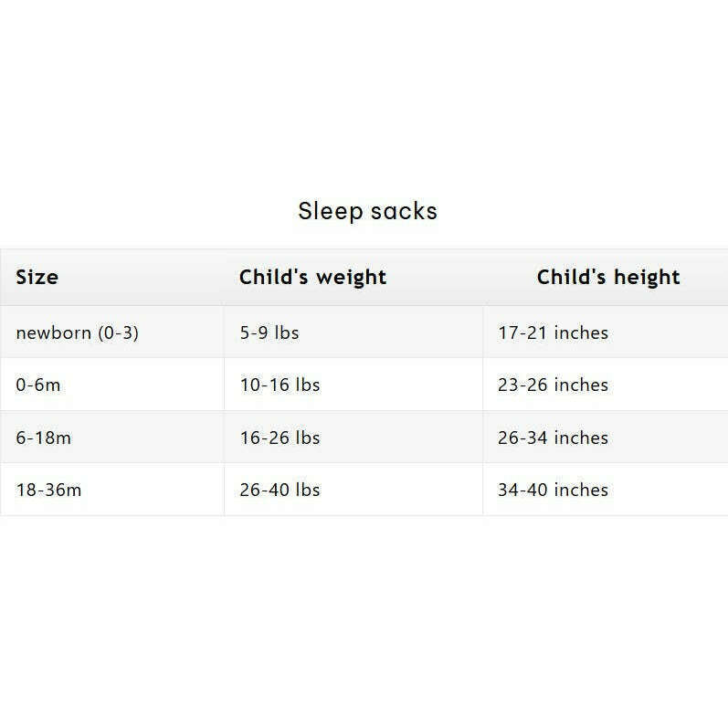
Task: Click the 10-16 lbs weight cell
Action: 280,385
